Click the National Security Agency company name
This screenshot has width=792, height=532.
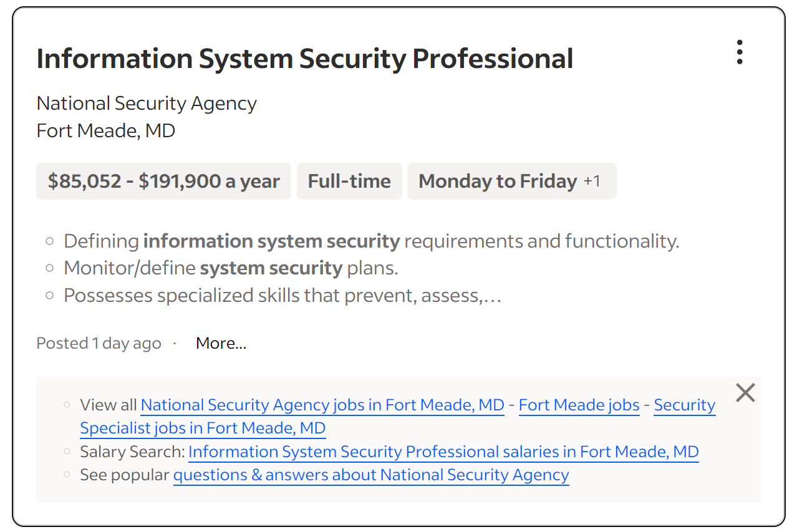(x=147, y=104)
